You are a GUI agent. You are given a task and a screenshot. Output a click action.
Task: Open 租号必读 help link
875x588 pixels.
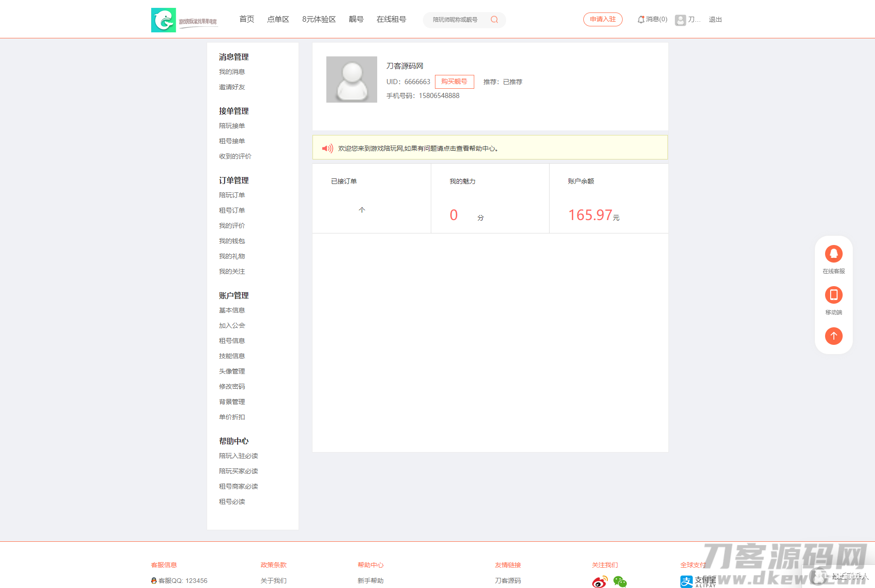pyautogui.click(x=232, y=502)
